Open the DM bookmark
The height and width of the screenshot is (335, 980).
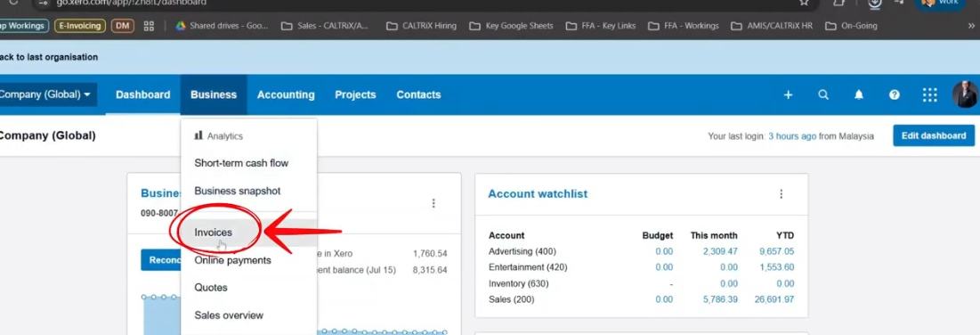[123, 26]
